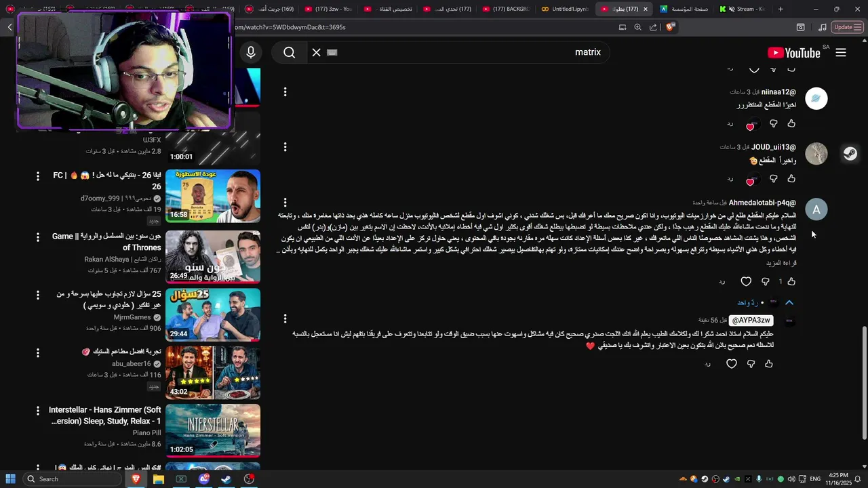Image resolution: width=868 pixels, height=488 pixels.
Task: Open options menu for @Ahmedalotabi-p4q comment
Action: coord(285,203)
